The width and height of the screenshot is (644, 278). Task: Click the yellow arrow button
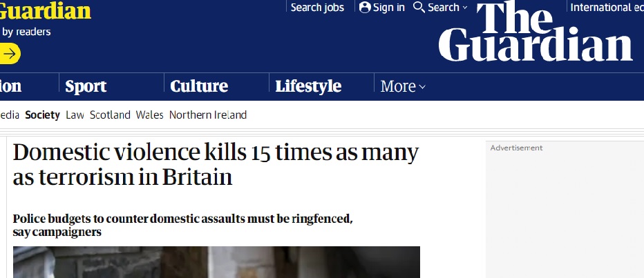coord(10,53)
